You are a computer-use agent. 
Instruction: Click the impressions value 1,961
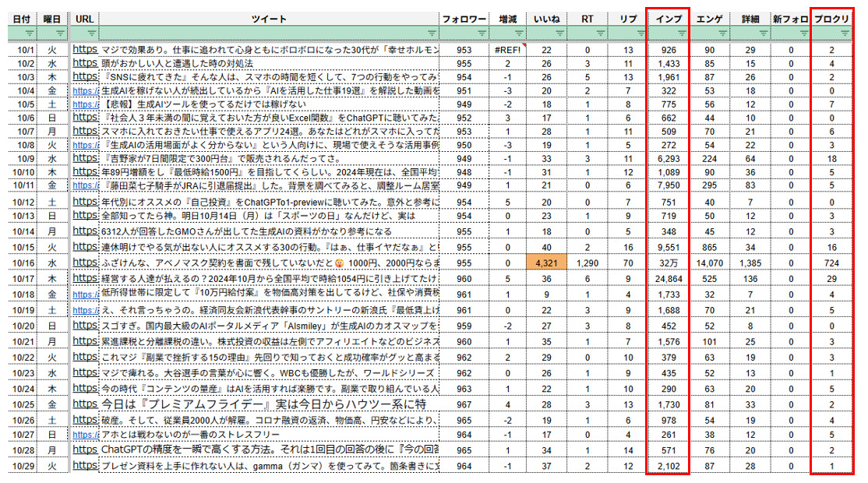pyautogui.click(x=669, y=77)
